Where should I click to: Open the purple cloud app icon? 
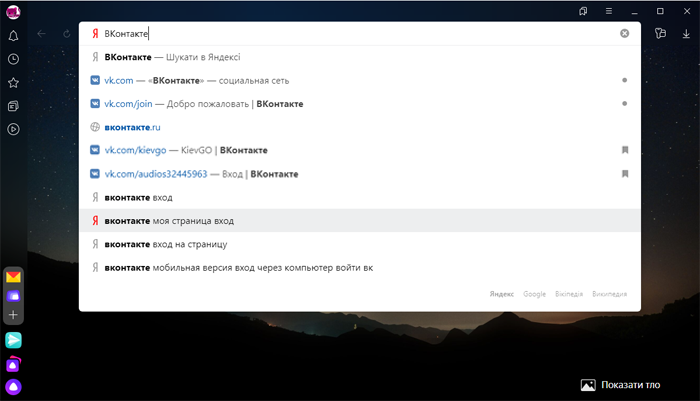coord(13,296)
